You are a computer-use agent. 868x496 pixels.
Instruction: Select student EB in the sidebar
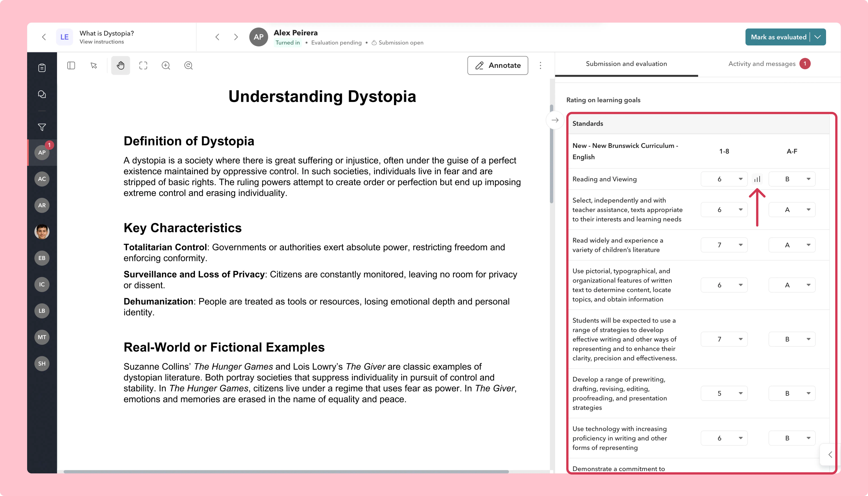42,258
